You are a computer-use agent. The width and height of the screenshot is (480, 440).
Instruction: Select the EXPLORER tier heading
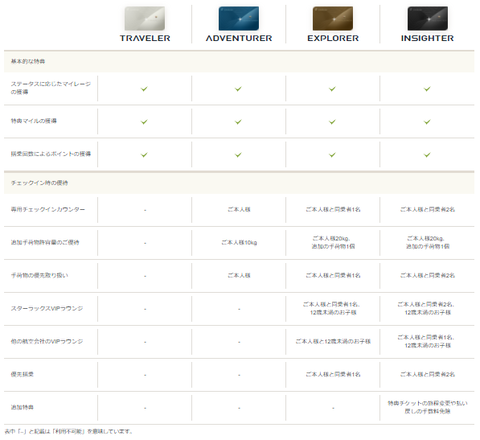point(333,38)
